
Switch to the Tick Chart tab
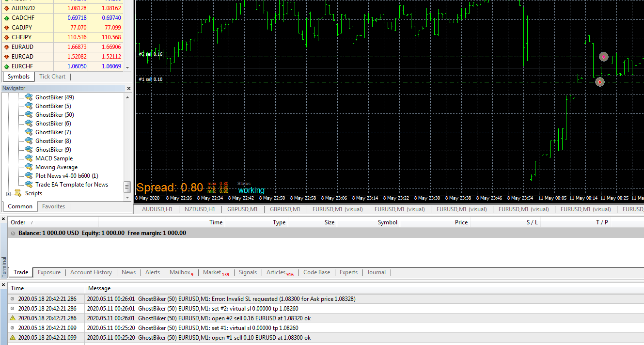(x=52, y=77)
